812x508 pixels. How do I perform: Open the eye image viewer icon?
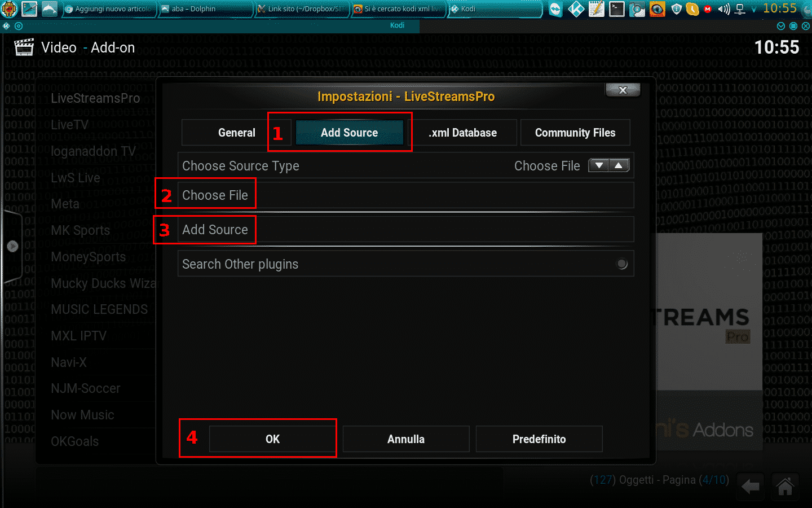point(657,9)
